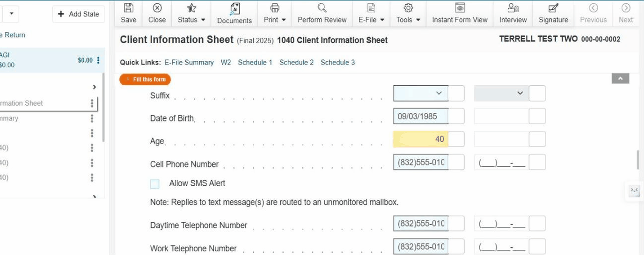Open the AI Documents icon

tap(234, 13)
